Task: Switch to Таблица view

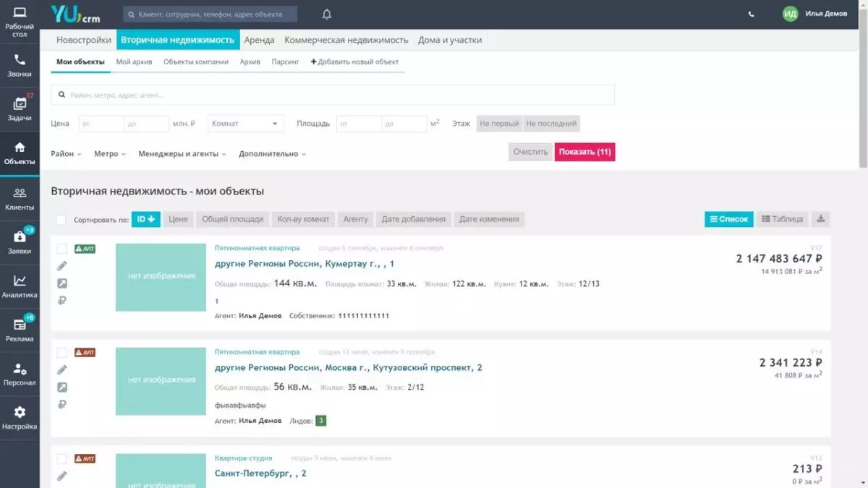Action: tap(783, 219)
